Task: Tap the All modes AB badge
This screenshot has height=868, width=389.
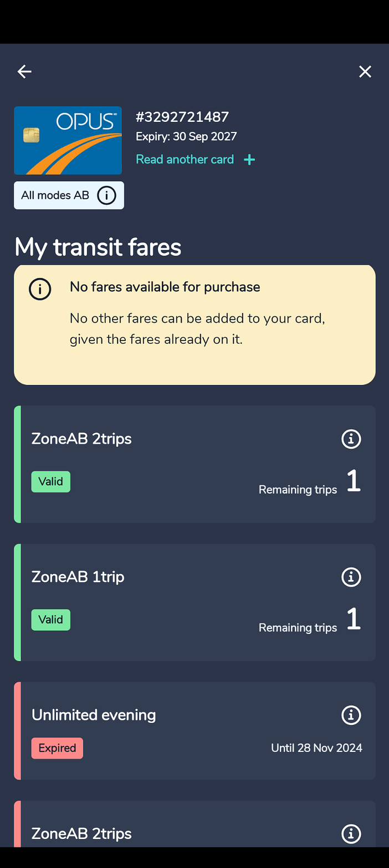Action: click(69, 195)
